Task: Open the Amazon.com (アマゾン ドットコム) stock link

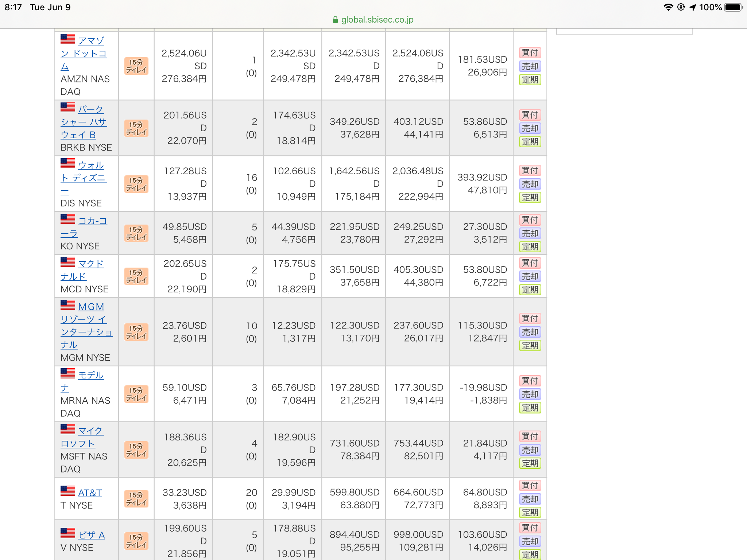Action: click(x=84, y=53)
